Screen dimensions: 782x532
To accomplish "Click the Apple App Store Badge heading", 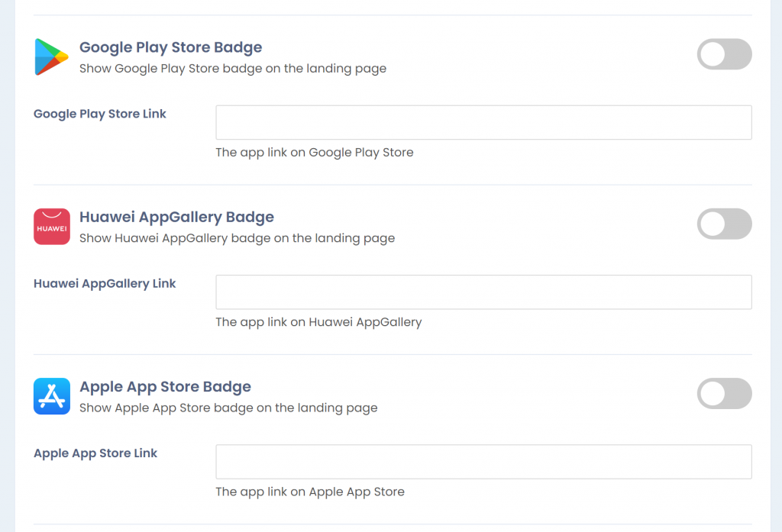I will [x=165, y=386].
